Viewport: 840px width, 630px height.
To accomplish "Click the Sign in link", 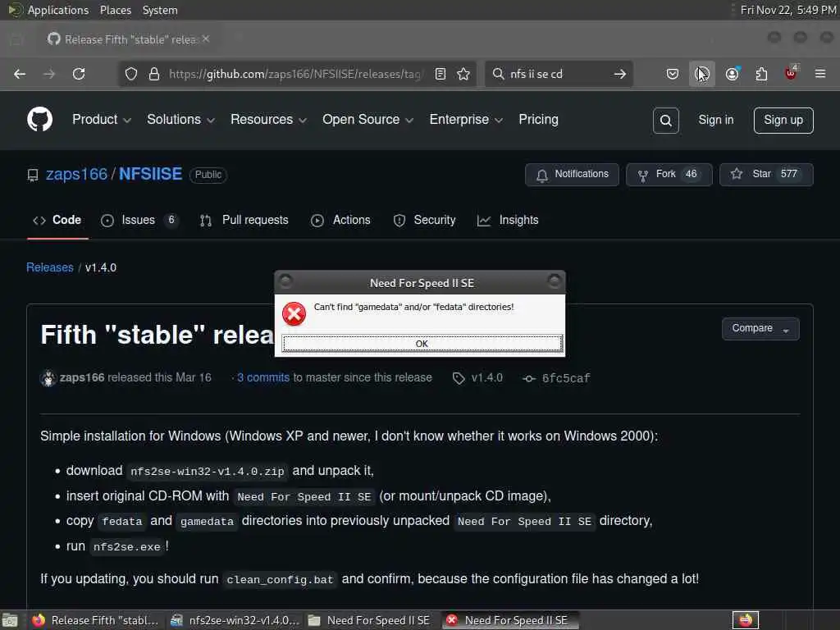I will (x=715, y=120).
